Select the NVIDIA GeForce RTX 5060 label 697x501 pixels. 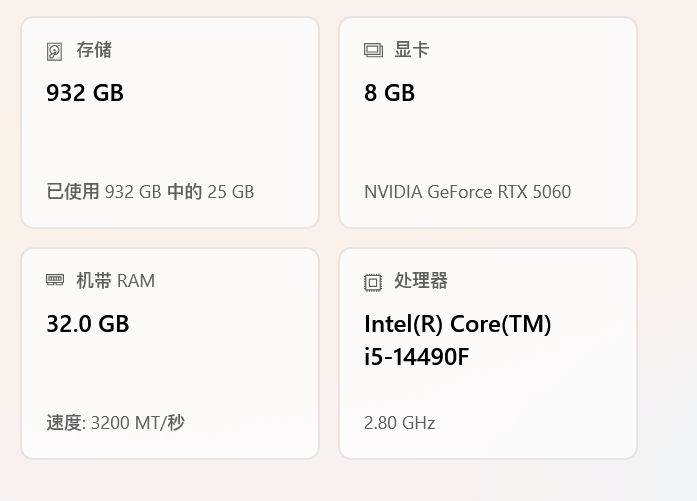[x=467, y=192]
